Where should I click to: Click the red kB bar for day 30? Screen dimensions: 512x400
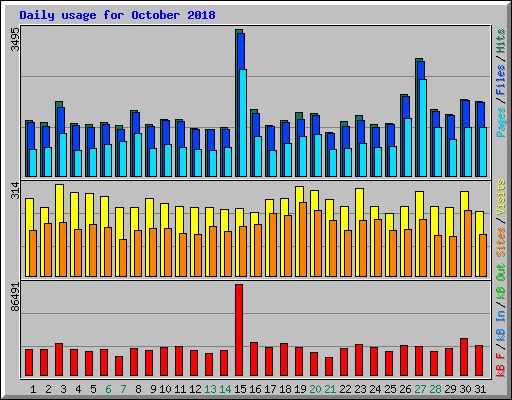[464, 357]
